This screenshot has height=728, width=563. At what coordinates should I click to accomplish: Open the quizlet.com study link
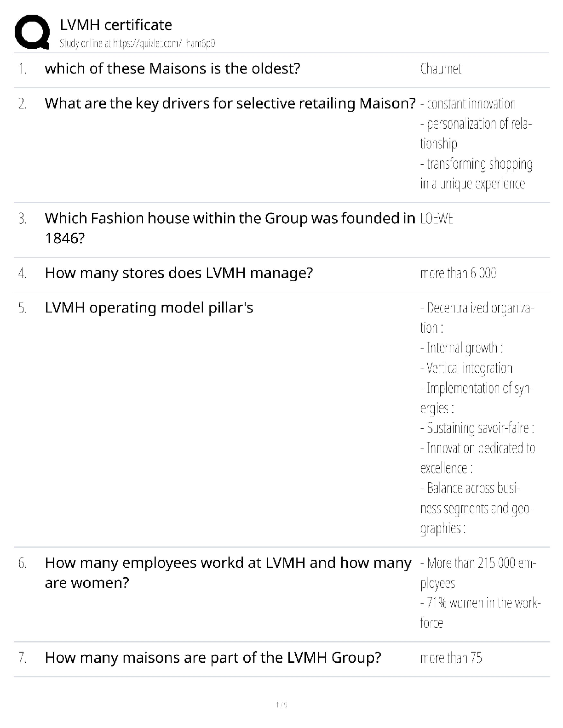(x=137, y=44)
